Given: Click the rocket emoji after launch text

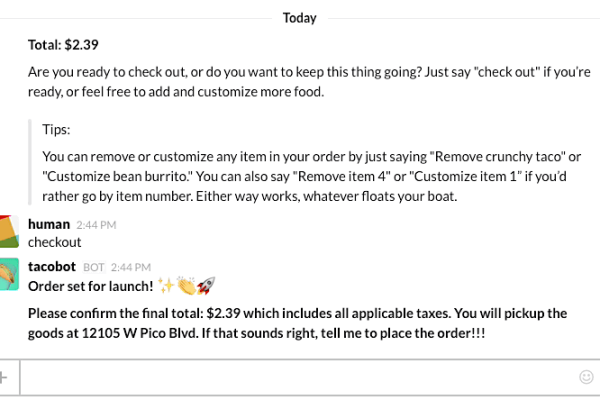Looking at the screenshot, I should (x=205, y=284).
